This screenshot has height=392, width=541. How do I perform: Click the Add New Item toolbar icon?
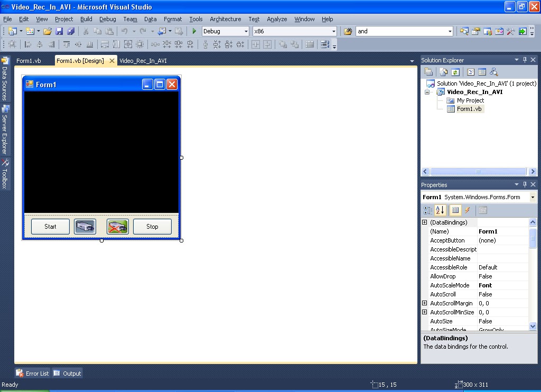pyautogui.click(x=30, y=31)
